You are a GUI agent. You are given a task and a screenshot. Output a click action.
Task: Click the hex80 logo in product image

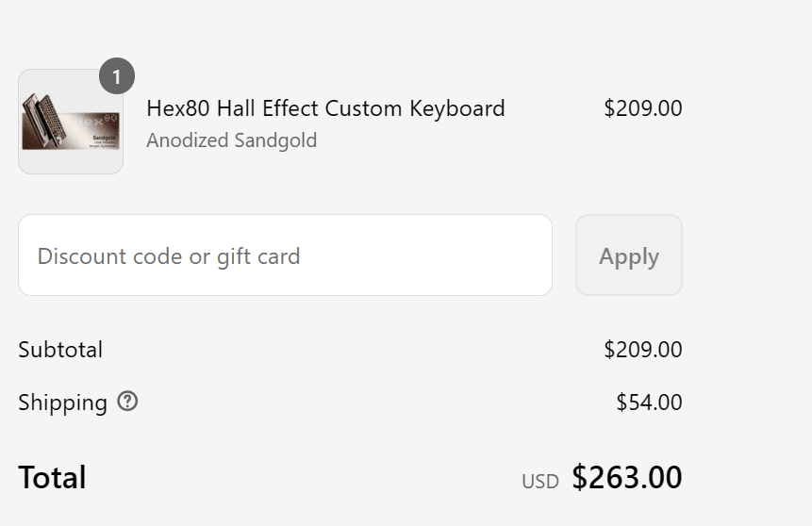point(102,122)
